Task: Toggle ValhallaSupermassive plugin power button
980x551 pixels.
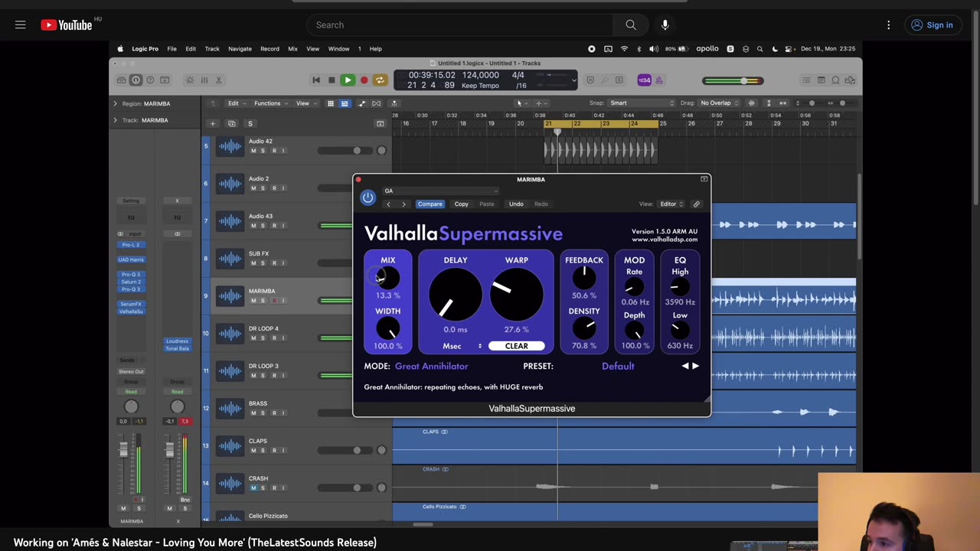Action: (367, 197)
